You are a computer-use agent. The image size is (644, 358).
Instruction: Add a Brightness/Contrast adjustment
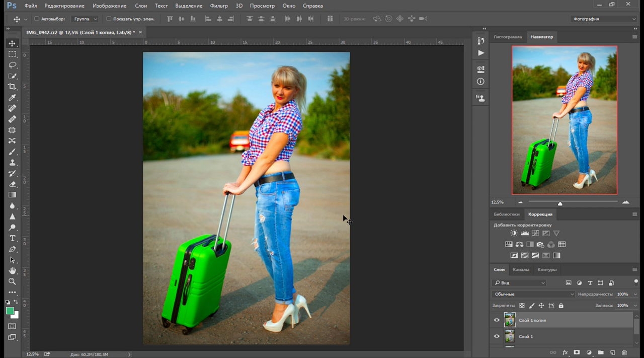click(514, 233)
